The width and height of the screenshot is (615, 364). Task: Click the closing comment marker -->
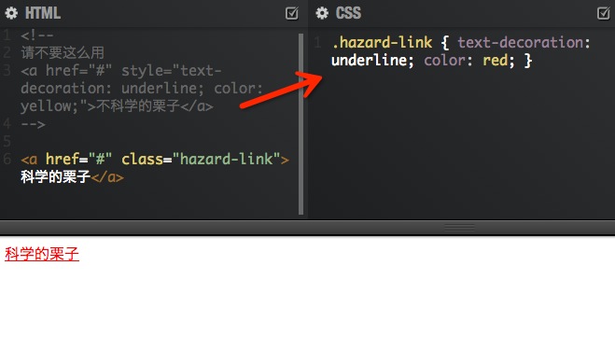click(x=33, y=124)
